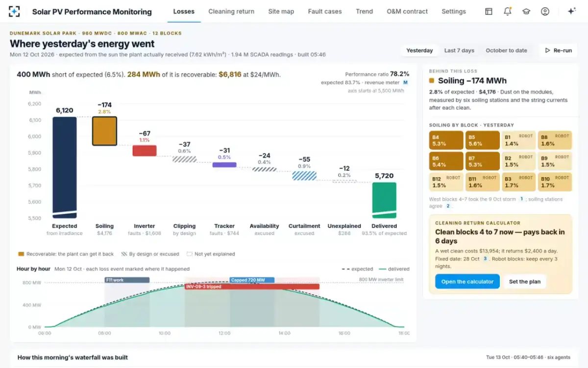Open soiling block B7 5.3% tile
Screen dimensions: 588x368
[482, 161]
